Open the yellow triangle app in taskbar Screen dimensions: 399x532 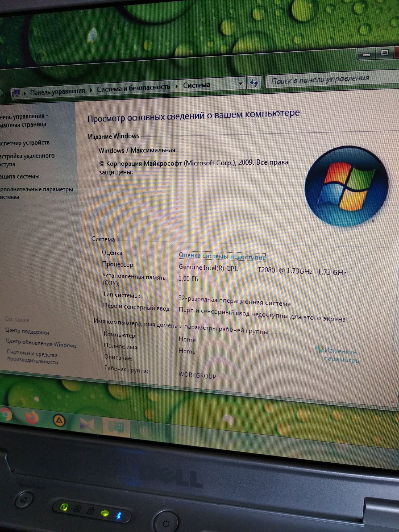[59, 421]
